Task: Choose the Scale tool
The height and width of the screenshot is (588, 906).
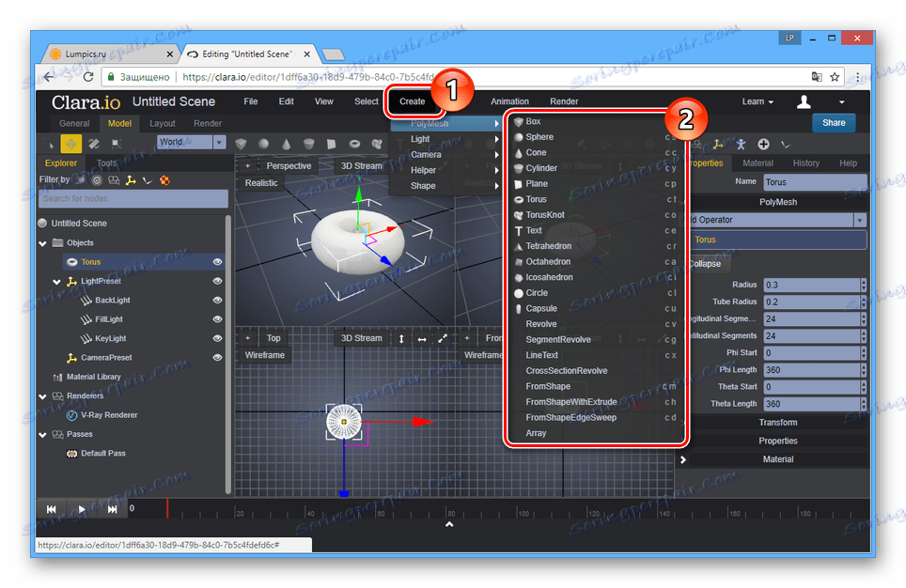Action: coord(116,144)
